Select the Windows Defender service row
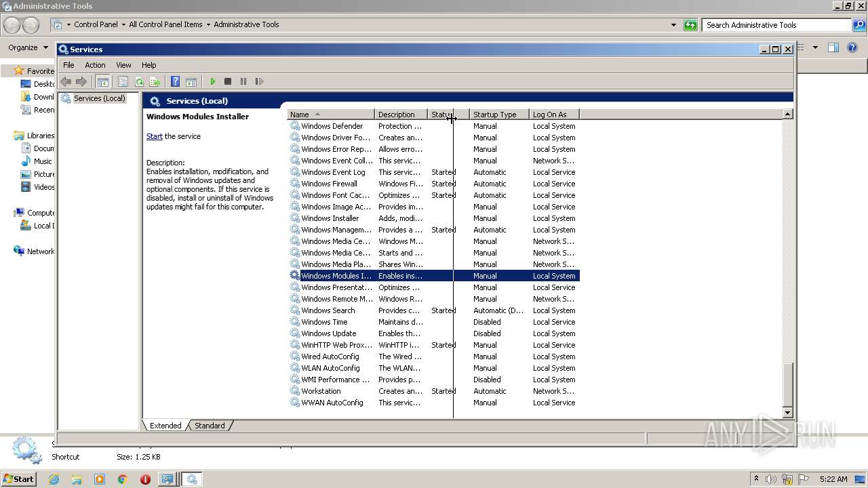The image size is (868, 488). click(x=434, y=126)
